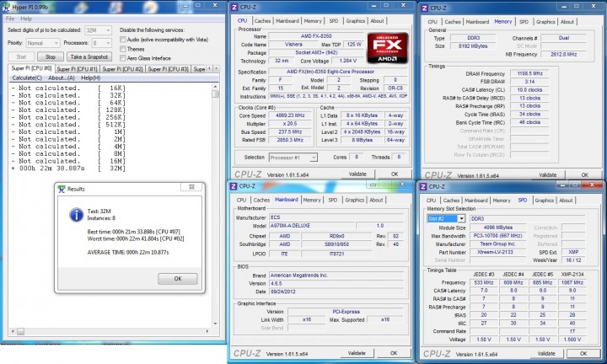Screen dimensions: 607x364
Task: Open the Processor #1 selection dropdown
Action: 293,158
